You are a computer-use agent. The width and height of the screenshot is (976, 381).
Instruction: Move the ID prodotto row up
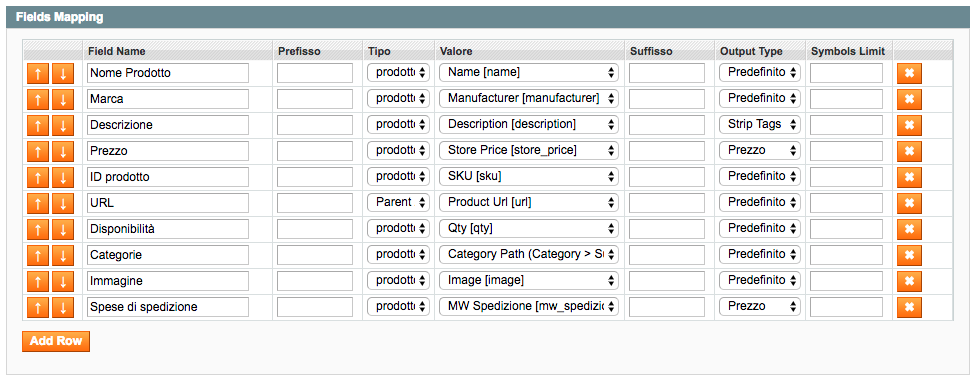point(37,177)
